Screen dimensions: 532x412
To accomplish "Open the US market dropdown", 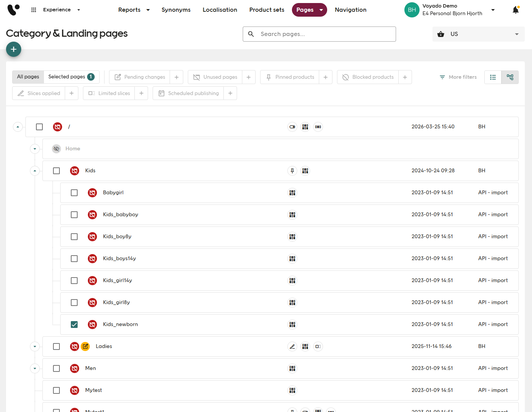I will click(478, 34).
